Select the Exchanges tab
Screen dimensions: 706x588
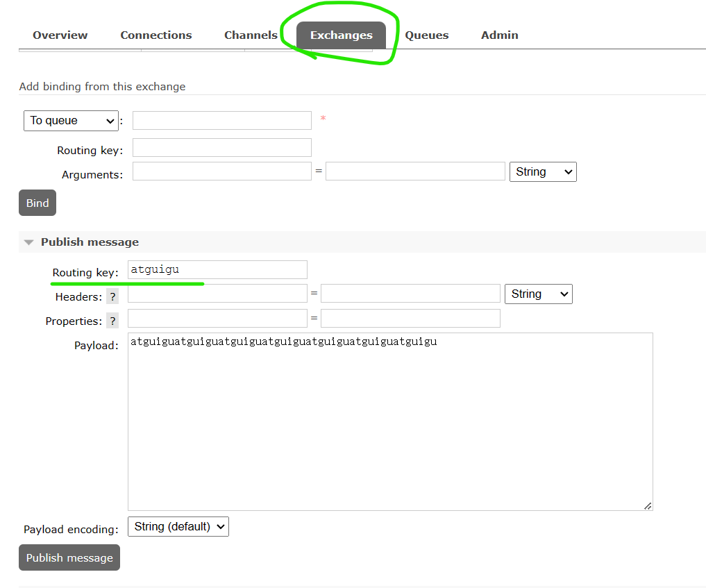(x=342, y=35)
